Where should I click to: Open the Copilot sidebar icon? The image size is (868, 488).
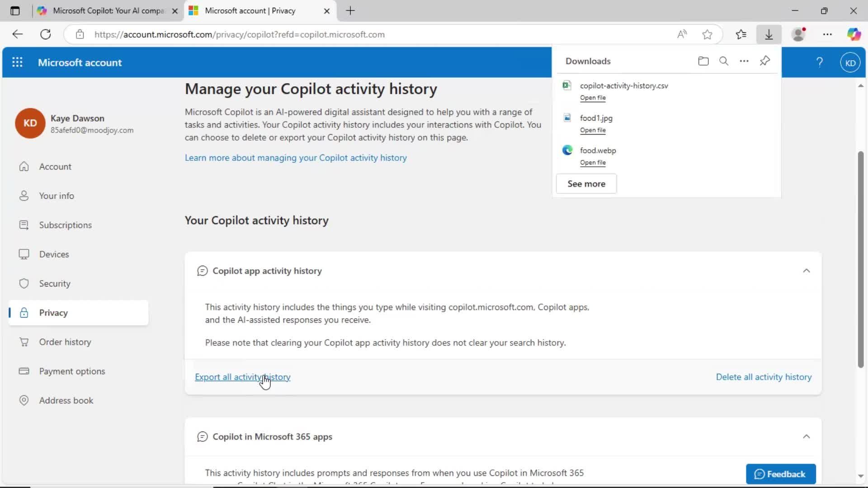click(854, 34)
